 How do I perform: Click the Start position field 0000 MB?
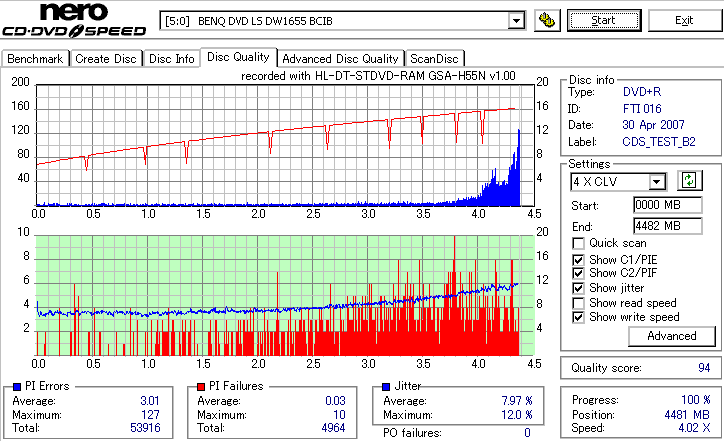(668, 205)
